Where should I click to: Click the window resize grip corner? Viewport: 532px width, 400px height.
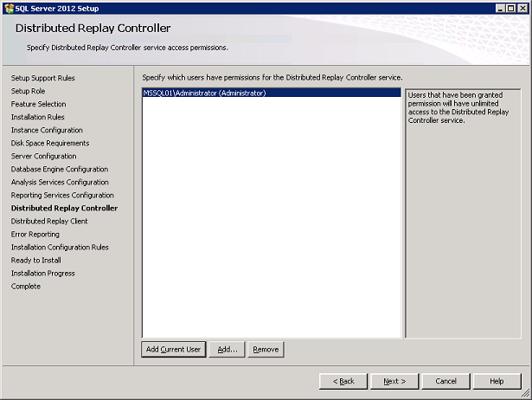(526, 394)
